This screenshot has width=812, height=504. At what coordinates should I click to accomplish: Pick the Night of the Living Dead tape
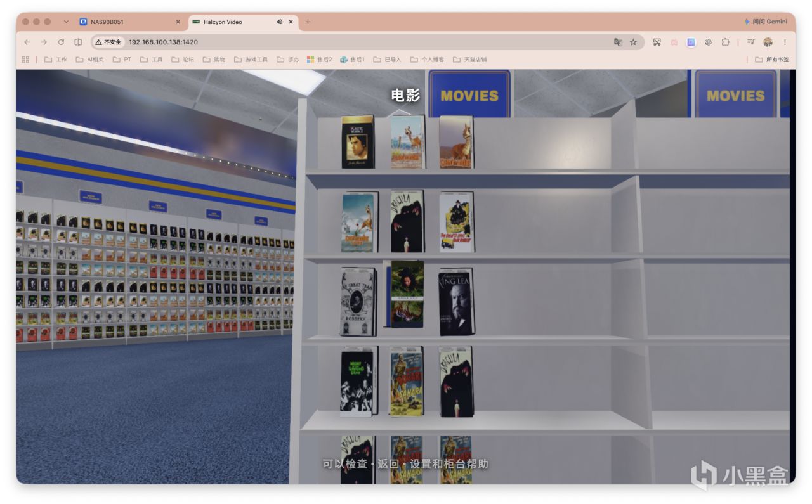[x=358, y=380]
